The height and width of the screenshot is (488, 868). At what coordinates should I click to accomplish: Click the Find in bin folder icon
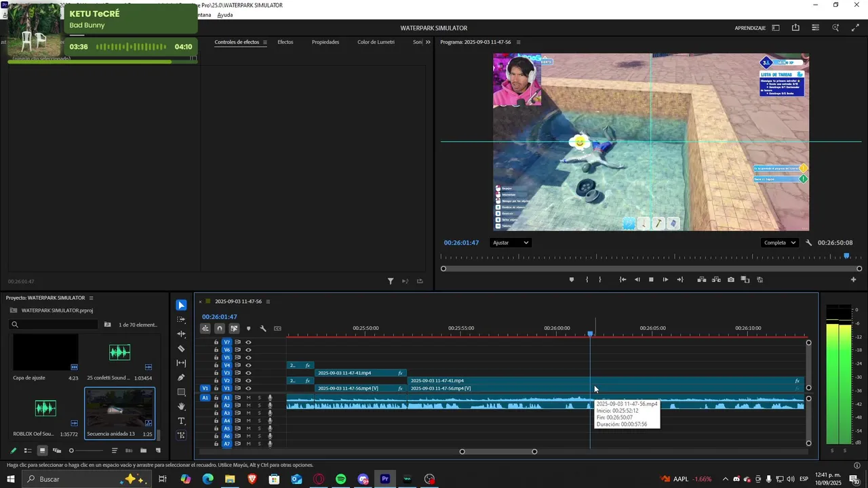pyautogui.click(x=107, y=325)
